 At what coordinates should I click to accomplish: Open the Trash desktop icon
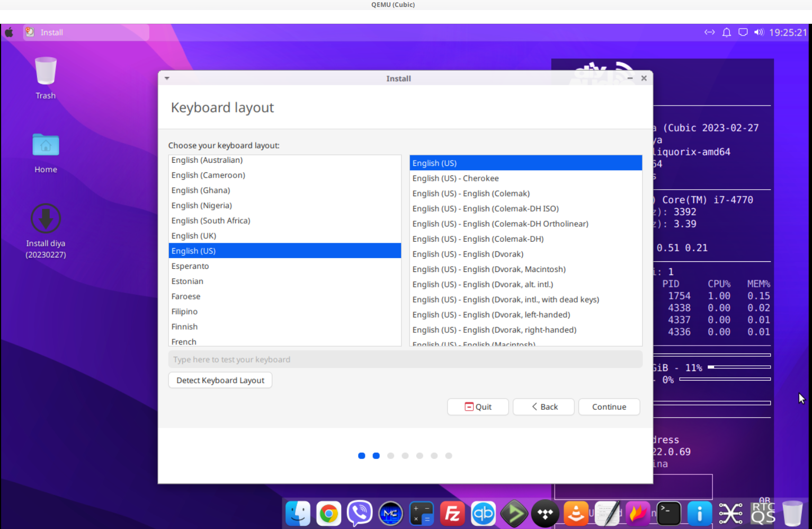point(46,78)
